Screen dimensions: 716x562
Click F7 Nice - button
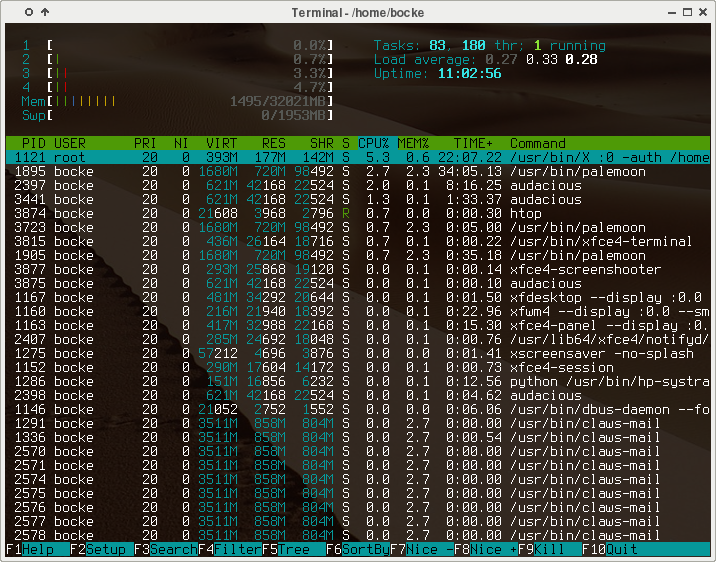(x=421, y=549)
